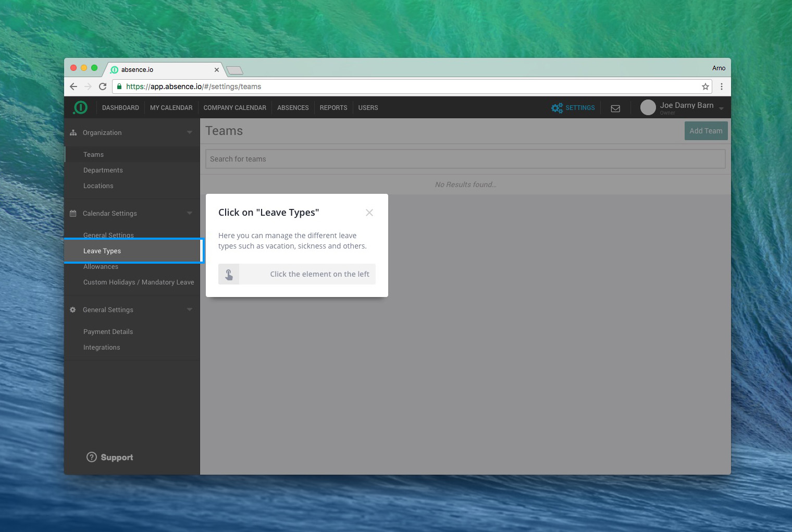This screenshot has width=792, height=532.
Task: Click the user avatar circle
Action: 648,107
